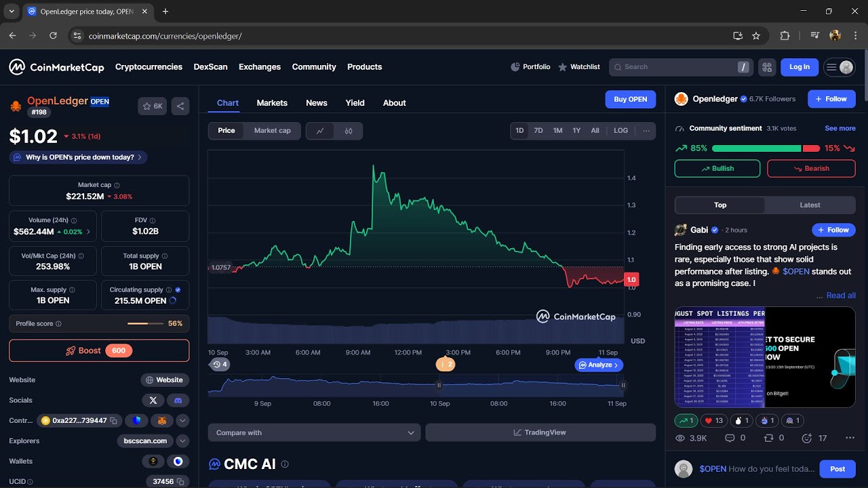Reload the page in Chrome
The height and width of the screenshot is (488, 868).
tap(53, 35)
